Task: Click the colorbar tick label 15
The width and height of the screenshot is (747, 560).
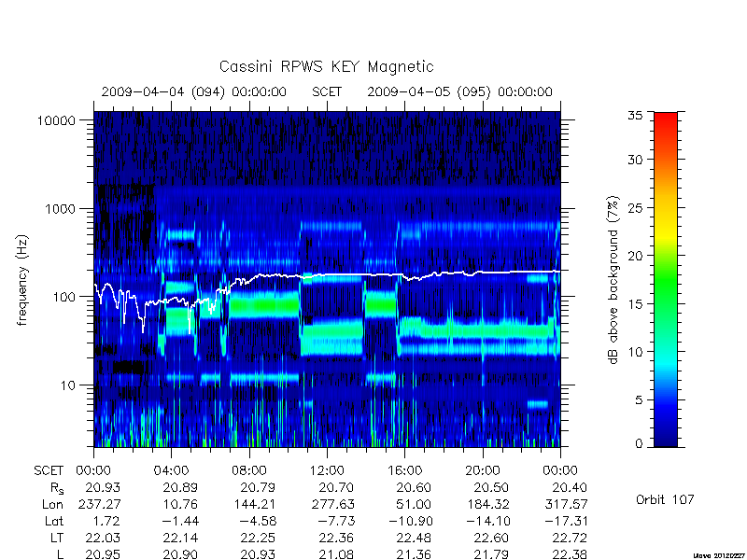Action: pyautogui.click(x=635, y=304)
